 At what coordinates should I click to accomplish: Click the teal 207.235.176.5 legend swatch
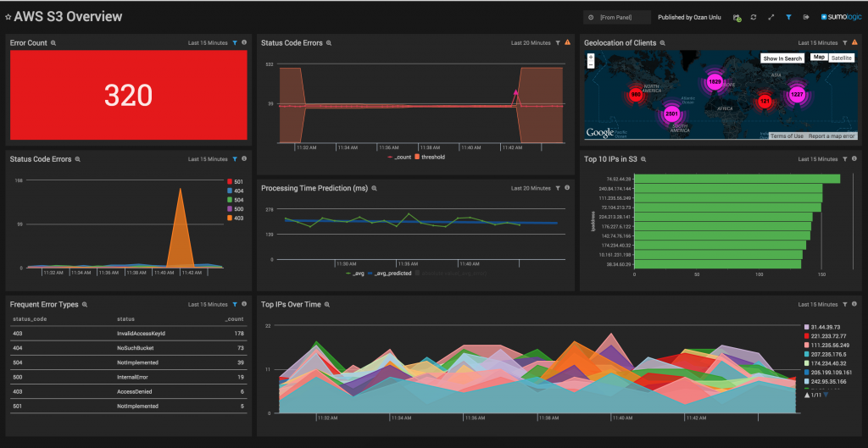(807, 354)
